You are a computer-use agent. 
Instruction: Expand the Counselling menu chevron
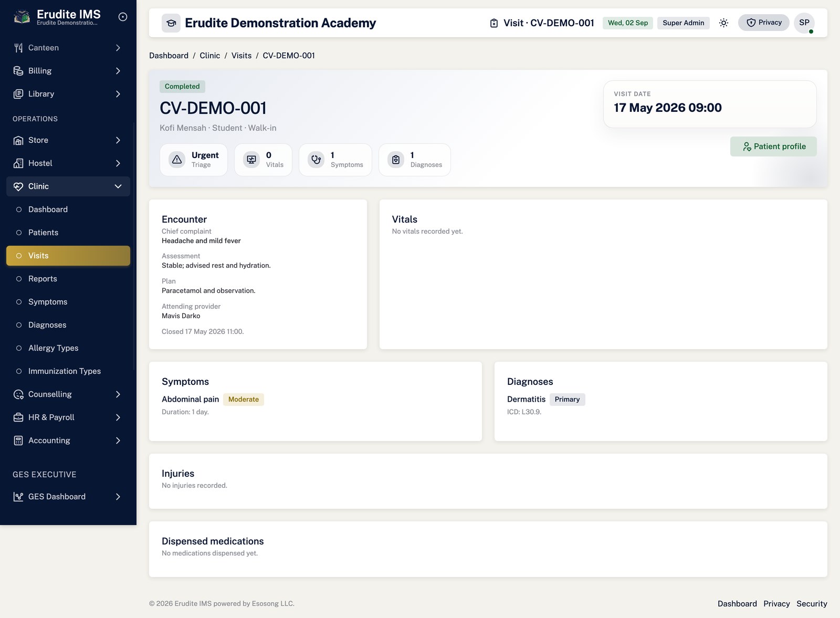118,394
